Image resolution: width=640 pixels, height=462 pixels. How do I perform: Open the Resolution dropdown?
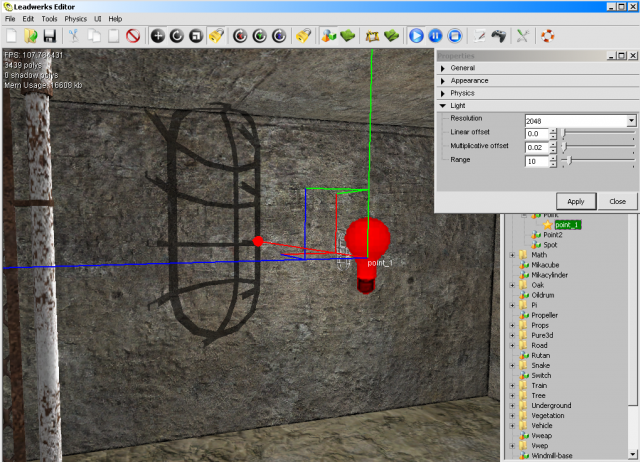point(631,120)
